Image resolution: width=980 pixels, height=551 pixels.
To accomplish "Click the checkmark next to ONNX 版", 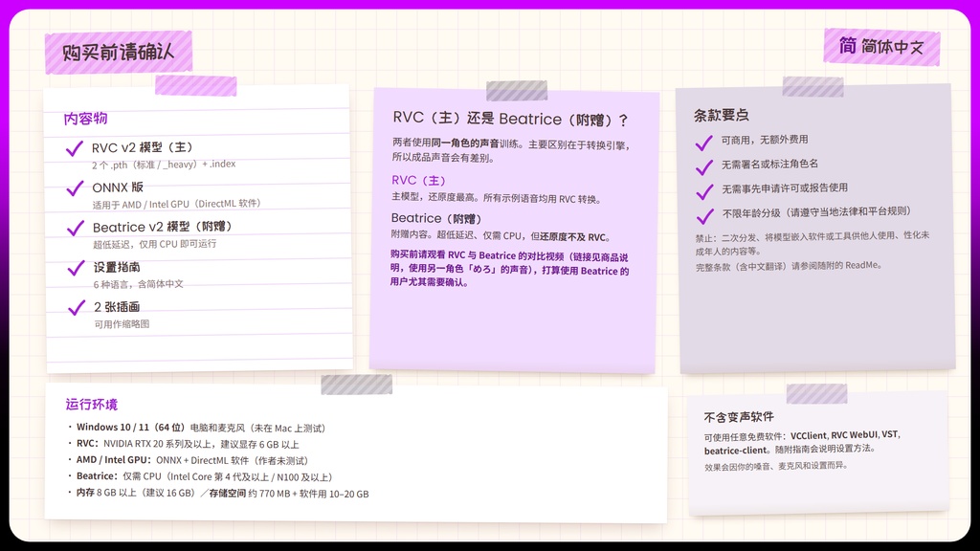I will tap(75, 188).
